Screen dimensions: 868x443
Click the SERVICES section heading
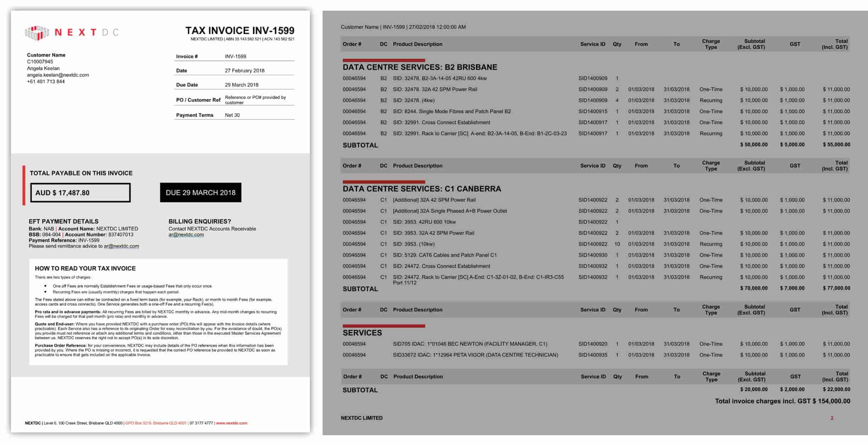tap(362, 333)
